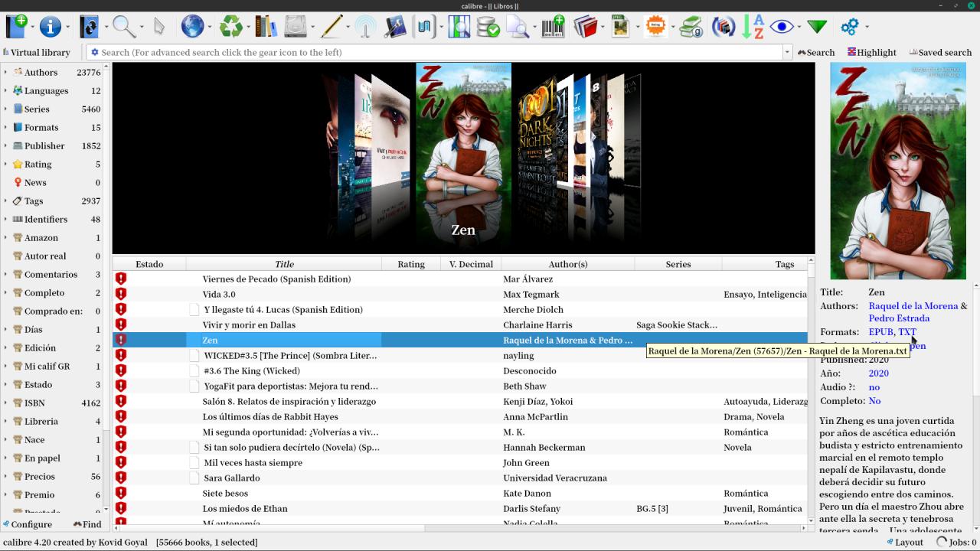Viewport: 980px width, 551px height.
Task: Click the Title column header
Action: (284, 264)
